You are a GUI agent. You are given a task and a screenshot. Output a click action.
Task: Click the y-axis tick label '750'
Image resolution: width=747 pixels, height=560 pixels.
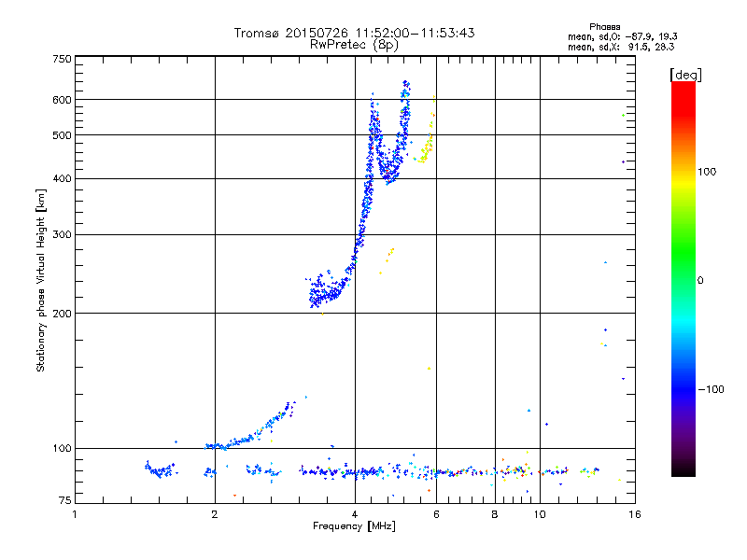coord(62,59)
